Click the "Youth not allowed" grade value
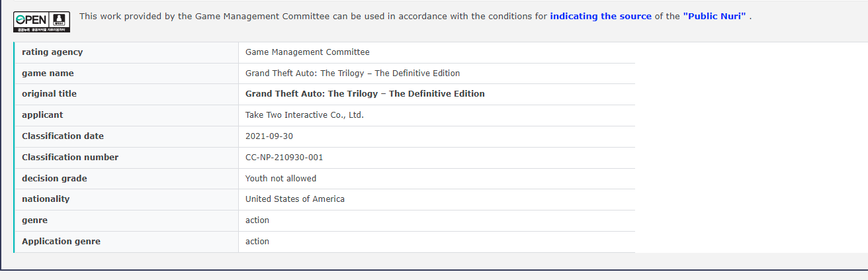Viewport: 868px width, 280px height. tap(281, 179)
